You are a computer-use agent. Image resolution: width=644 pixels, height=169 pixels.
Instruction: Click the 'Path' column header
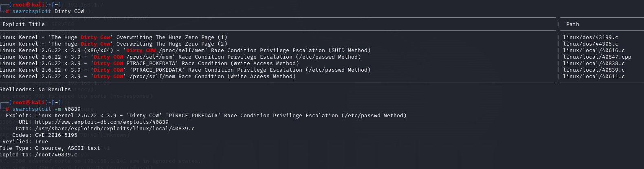point(572,24)
